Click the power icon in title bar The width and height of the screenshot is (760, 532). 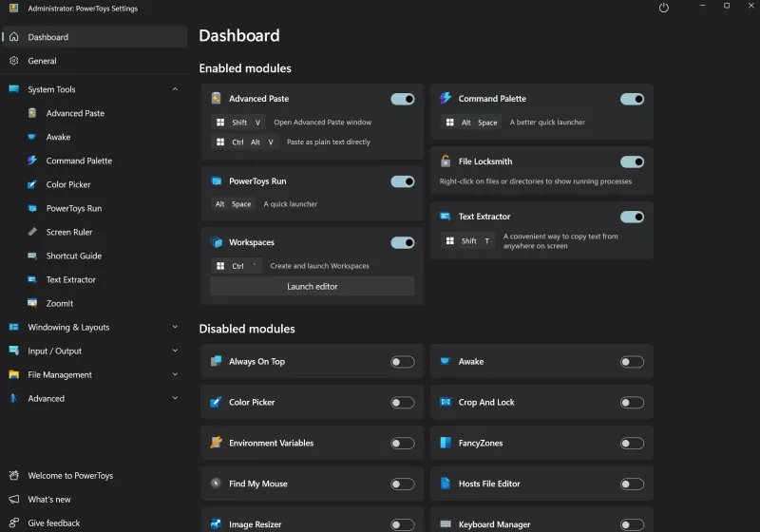pos(663,9)
